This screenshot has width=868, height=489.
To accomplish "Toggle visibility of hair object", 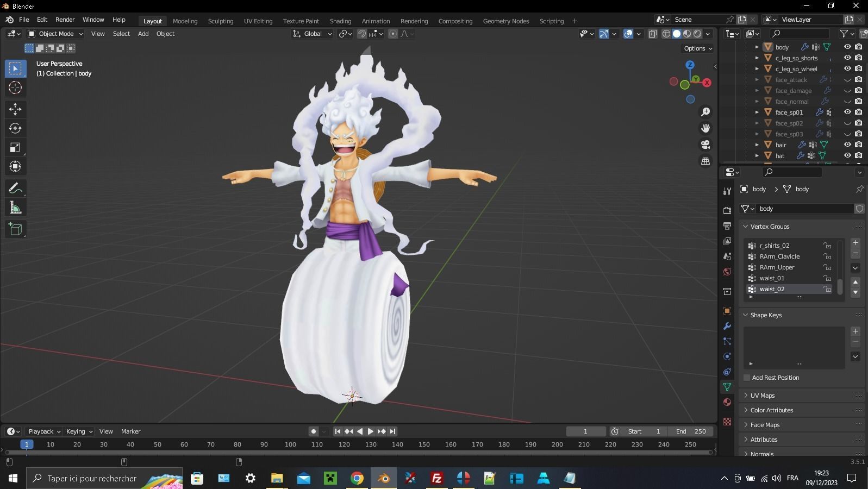I will coord(847,145).
